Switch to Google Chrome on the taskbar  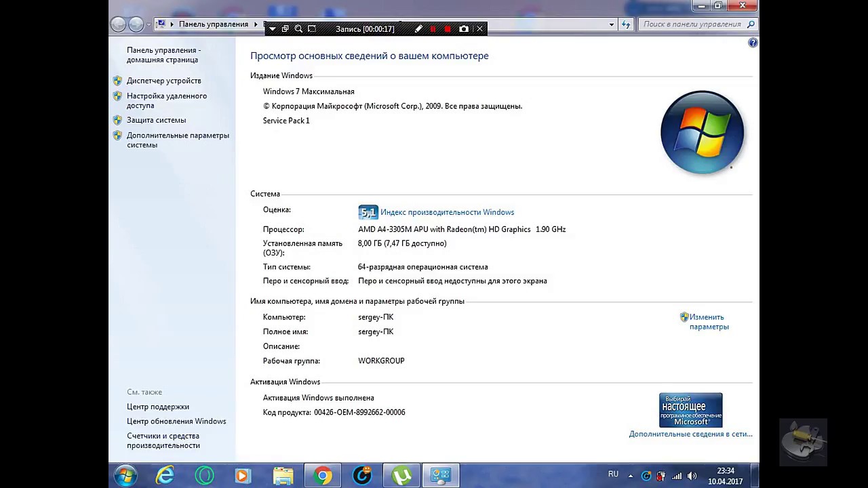[323, 476]
